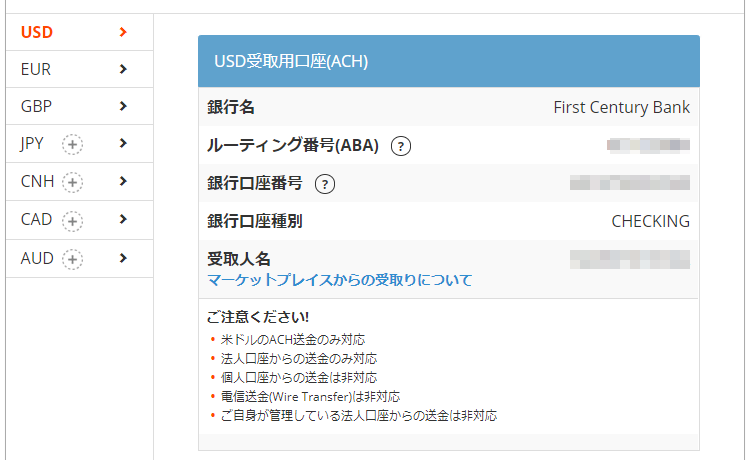This screenshot has height=460, width=749.
Task: Click the USD受取用口座(ACH) header bar
Action: (449, 61)
